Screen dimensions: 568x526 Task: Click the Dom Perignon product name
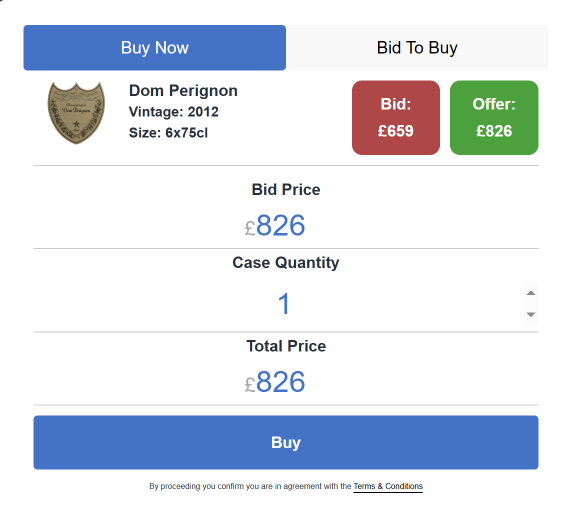point(183,91)
